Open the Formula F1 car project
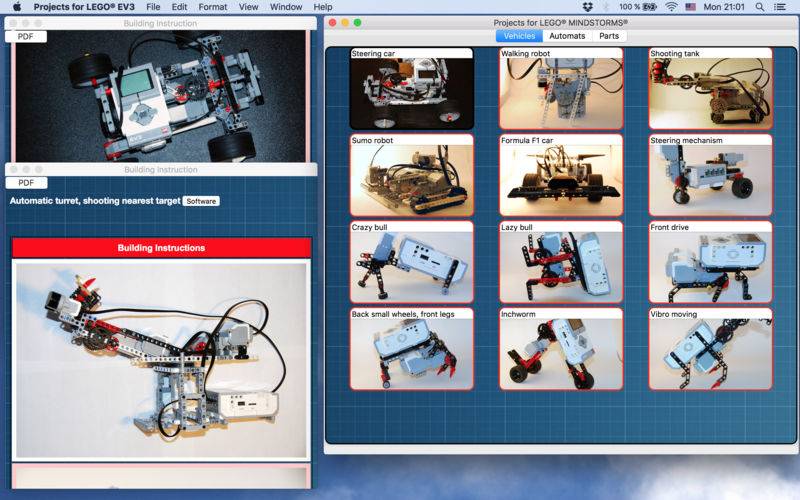This screenshot has height=500, width=800. [x=561, y=175]
